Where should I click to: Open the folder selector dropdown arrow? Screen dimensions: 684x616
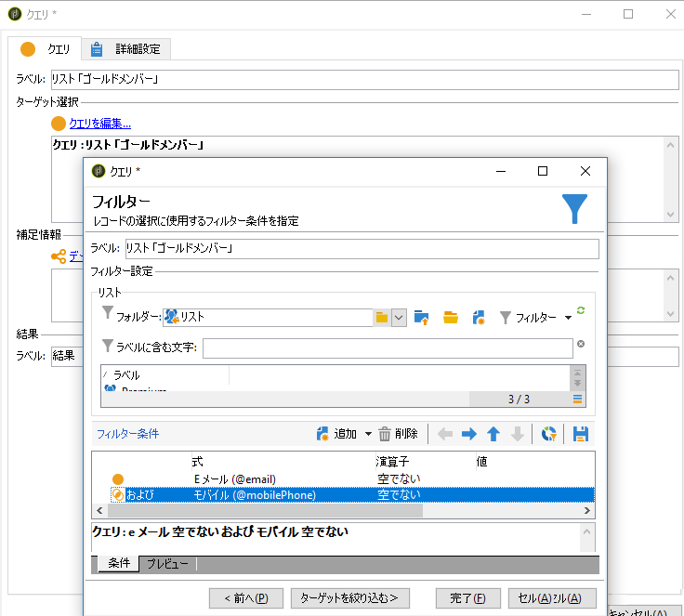pos(399,318)
